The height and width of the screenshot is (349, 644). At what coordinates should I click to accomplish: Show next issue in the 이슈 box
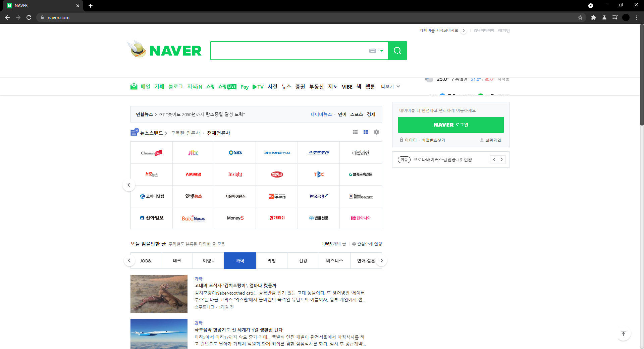pyautogui.click(x=502, y=159)
